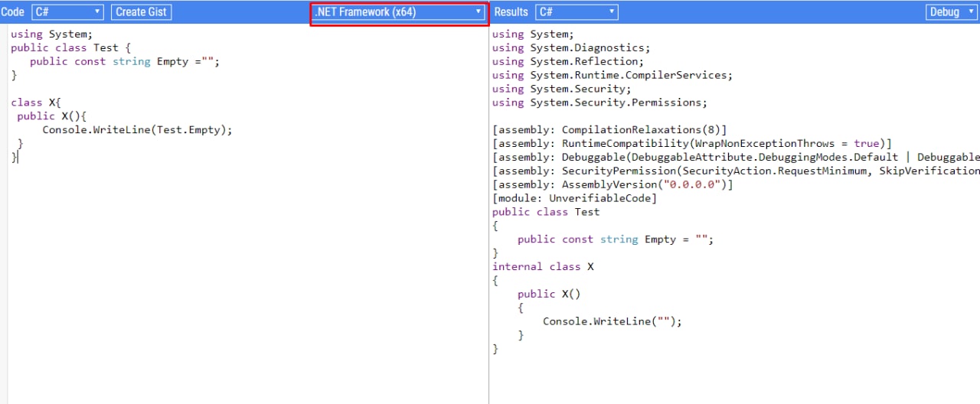
Task: Click the 'Results' label in the header
Action: pos(511,11)
